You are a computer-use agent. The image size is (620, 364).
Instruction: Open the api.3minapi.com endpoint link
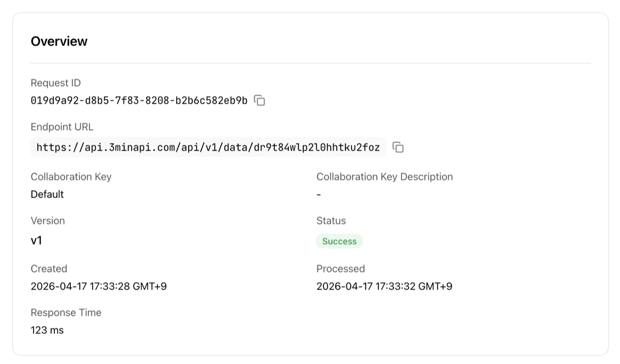pyautogui.click(x=209, y=147)
